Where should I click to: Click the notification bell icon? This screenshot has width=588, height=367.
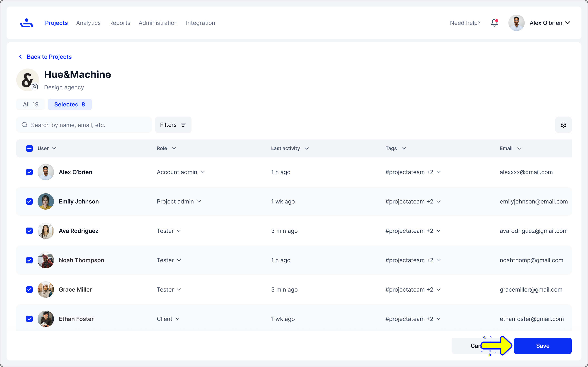click(x=494, y=23)
